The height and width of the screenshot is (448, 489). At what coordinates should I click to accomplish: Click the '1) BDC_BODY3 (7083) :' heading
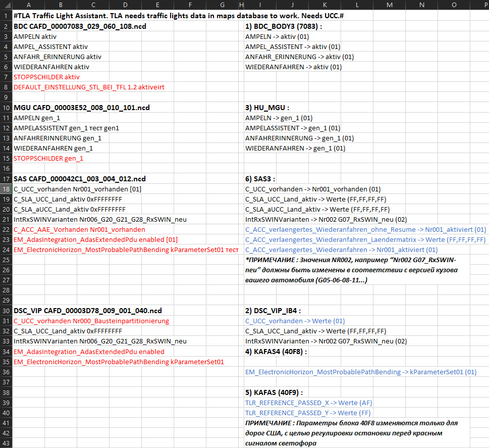point(284,26)
